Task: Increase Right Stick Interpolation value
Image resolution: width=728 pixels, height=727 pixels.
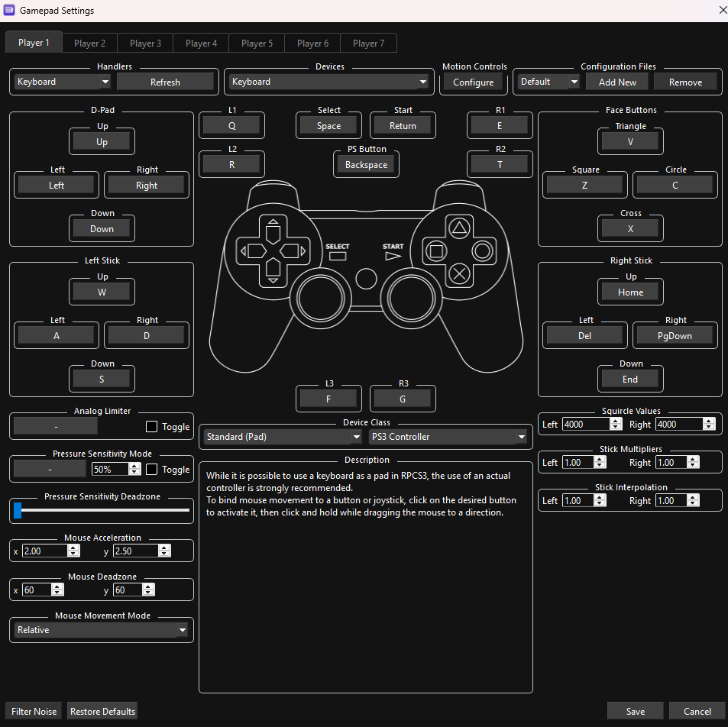Action: coord(693,497)
